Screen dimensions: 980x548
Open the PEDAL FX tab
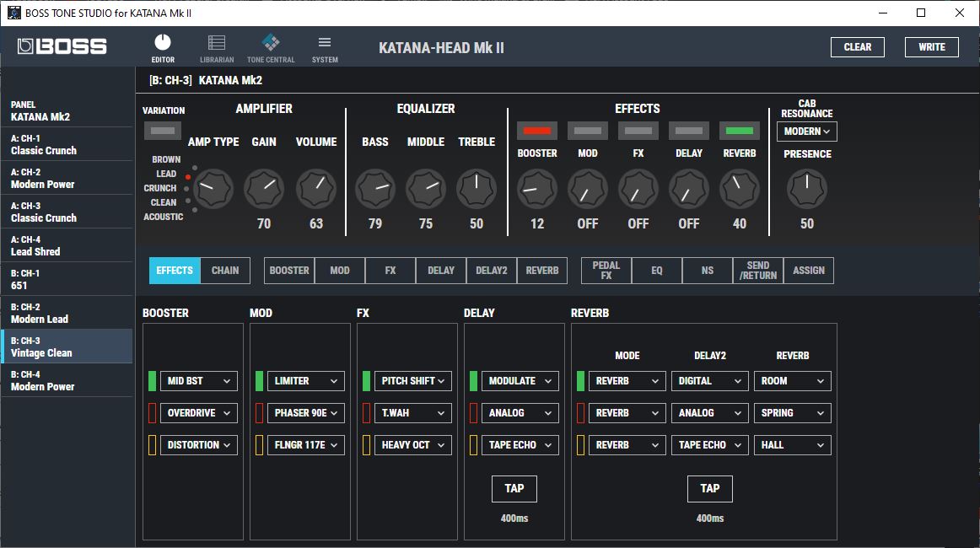click(x=606, y=271)
